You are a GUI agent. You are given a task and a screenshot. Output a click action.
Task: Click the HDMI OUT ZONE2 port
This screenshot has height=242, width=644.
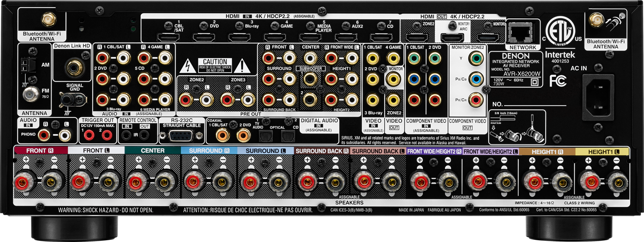(417, 37)
